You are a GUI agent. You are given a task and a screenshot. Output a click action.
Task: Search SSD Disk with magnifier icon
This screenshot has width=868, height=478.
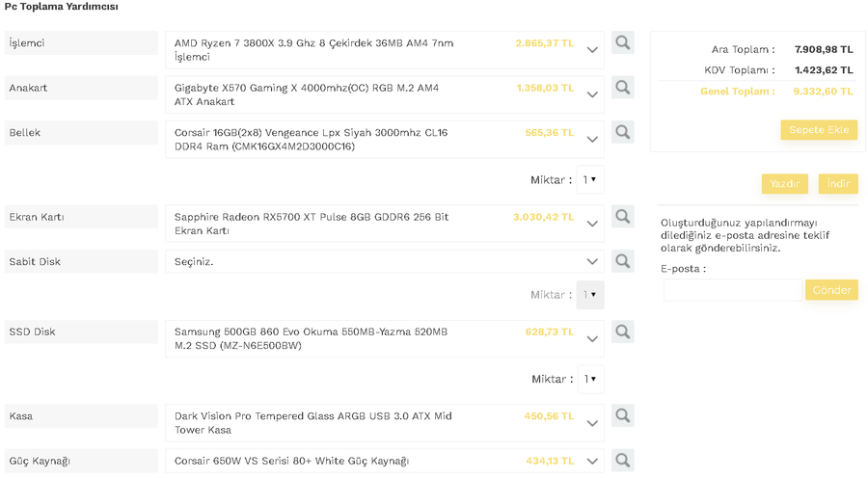coord(623,332)
